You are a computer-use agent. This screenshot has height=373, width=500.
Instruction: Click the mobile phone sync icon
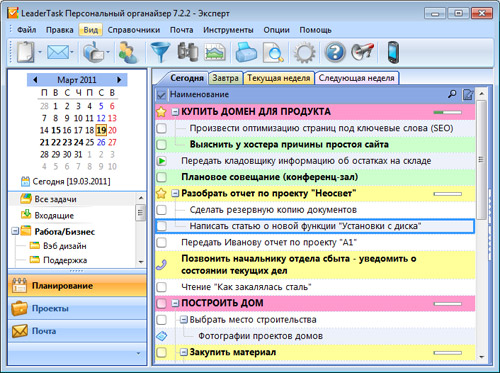tap(393, 52)
